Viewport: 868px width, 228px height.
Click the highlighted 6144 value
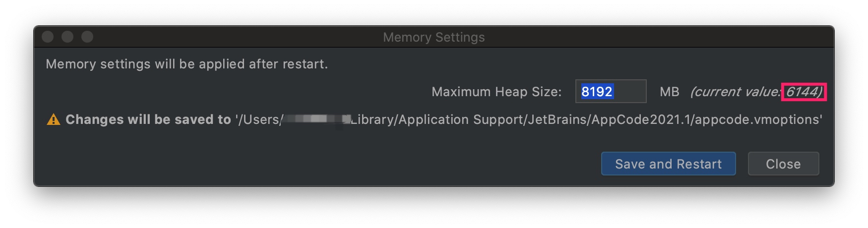(803, 92)
